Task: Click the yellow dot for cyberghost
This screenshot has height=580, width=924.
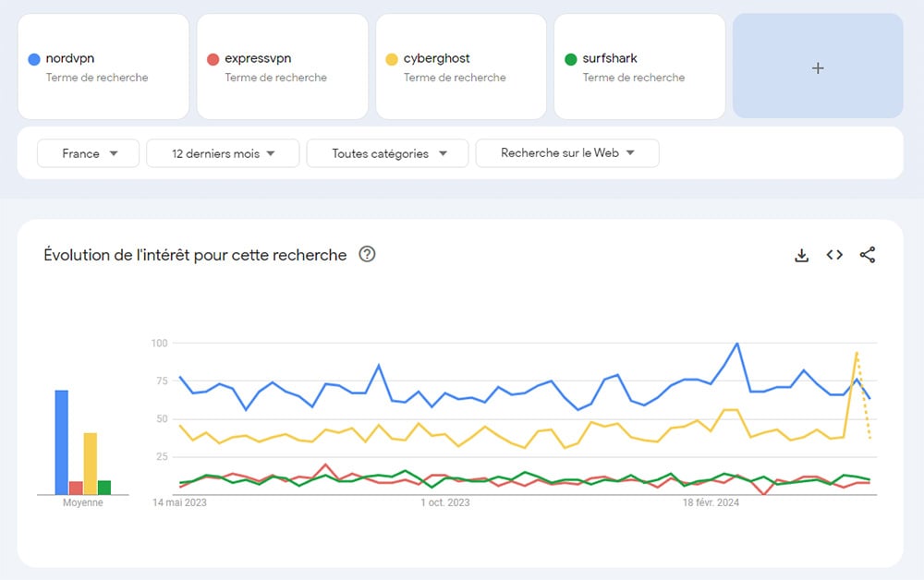Action: (x=392, y=58)
